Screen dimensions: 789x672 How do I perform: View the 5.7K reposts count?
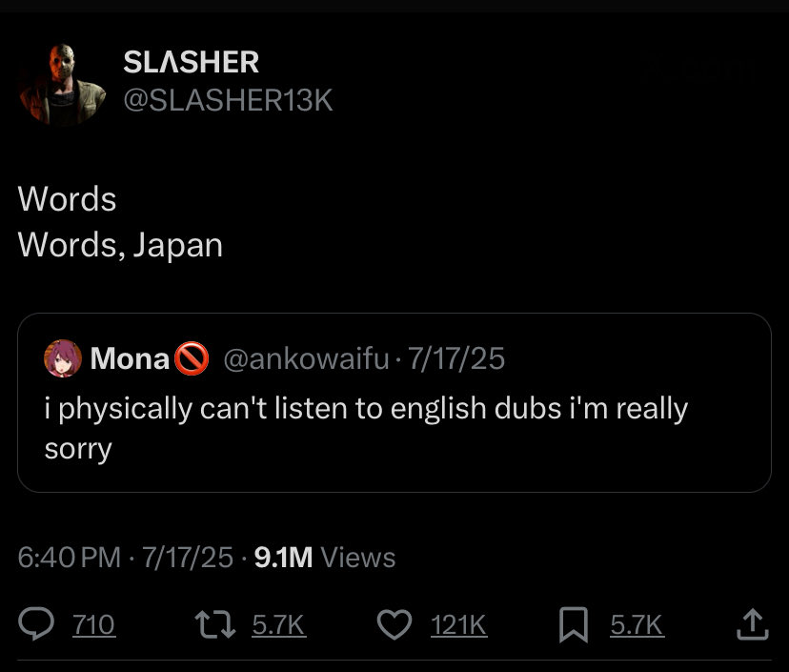pos(279,624)
